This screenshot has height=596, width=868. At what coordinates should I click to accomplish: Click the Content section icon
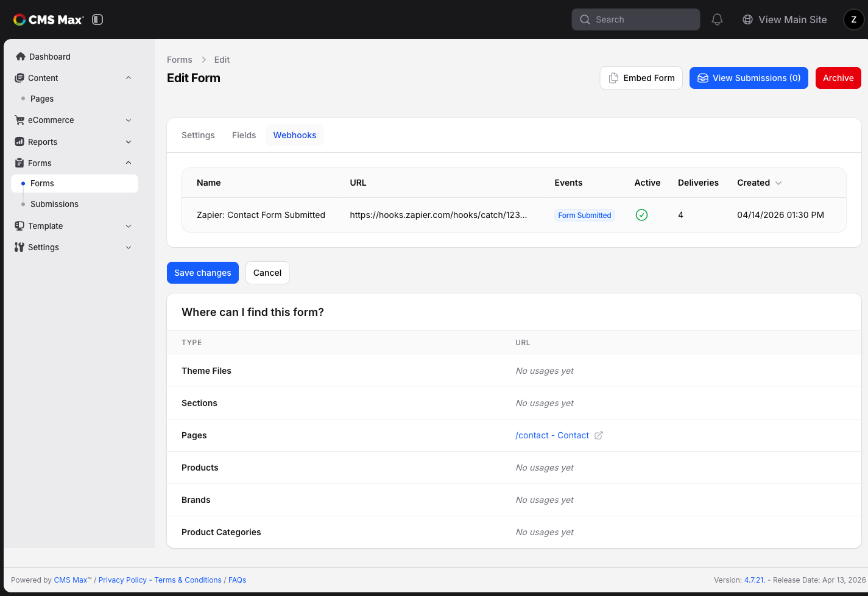coord(19,78)
